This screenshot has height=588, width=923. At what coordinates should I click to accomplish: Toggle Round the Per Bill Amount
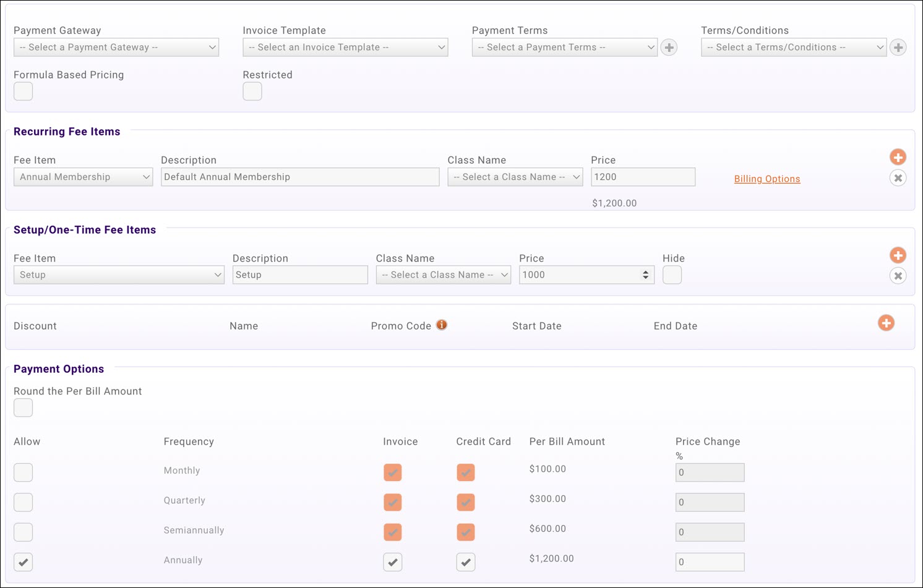23,407
